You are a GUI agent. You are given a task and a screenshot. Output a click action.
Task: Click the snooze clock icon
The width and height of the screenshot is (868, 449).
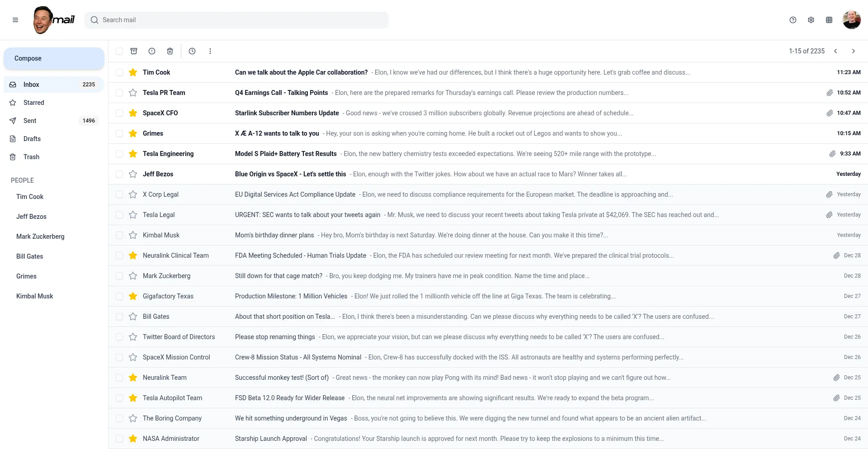pyautogui.click(x=192, y=51)
